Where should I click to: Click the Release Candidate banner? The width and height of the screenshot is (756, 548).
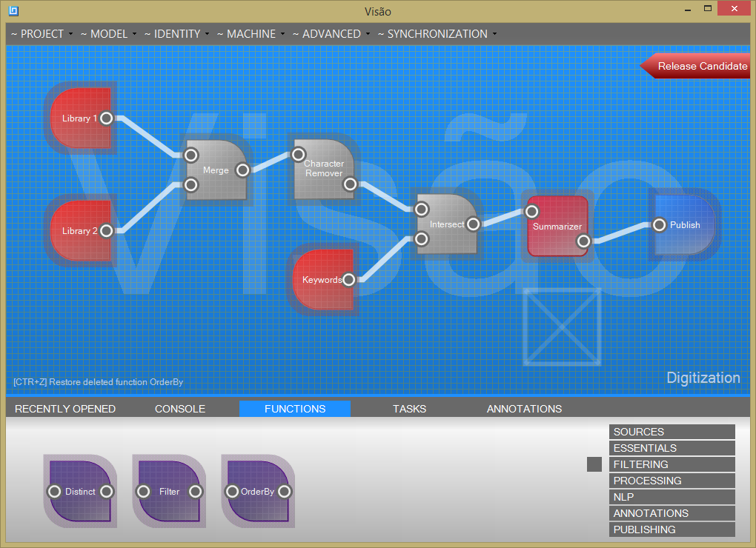[x=695, y=66]
